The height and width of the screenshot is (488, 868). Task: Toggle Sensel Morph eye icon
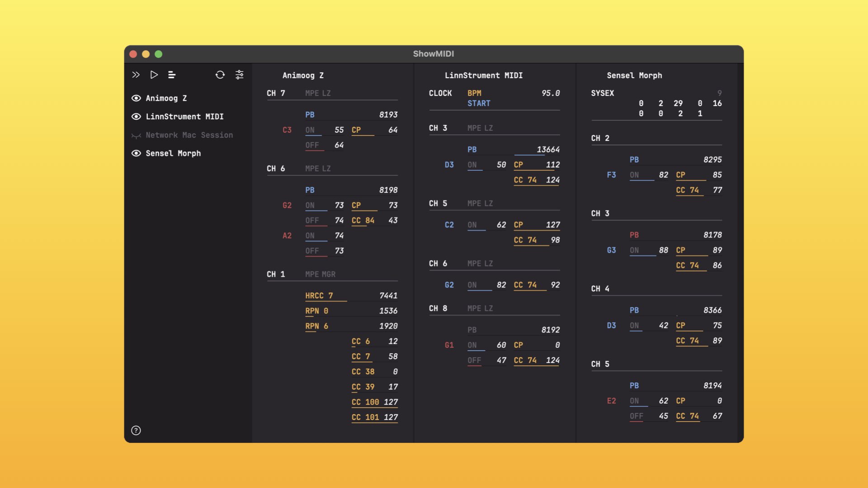[x=136, y=154]
